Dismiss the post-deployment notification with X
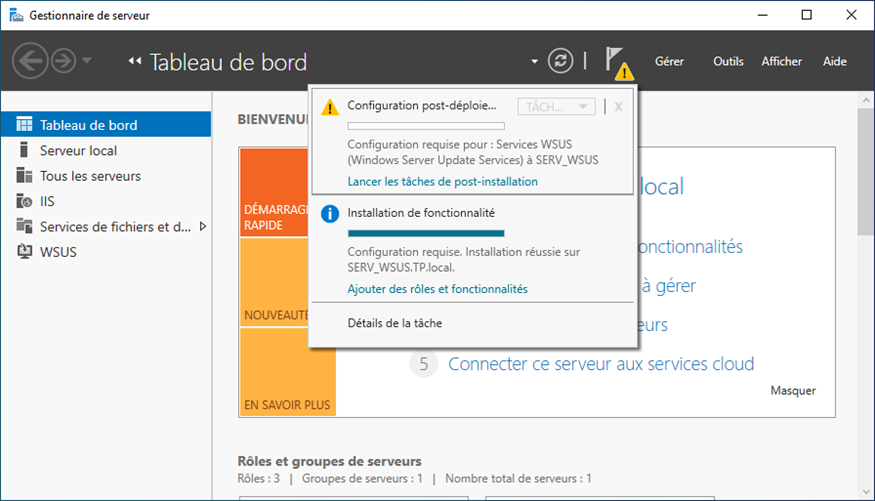The height and width of the screenshot is (501, 875). tap(618, 107)
